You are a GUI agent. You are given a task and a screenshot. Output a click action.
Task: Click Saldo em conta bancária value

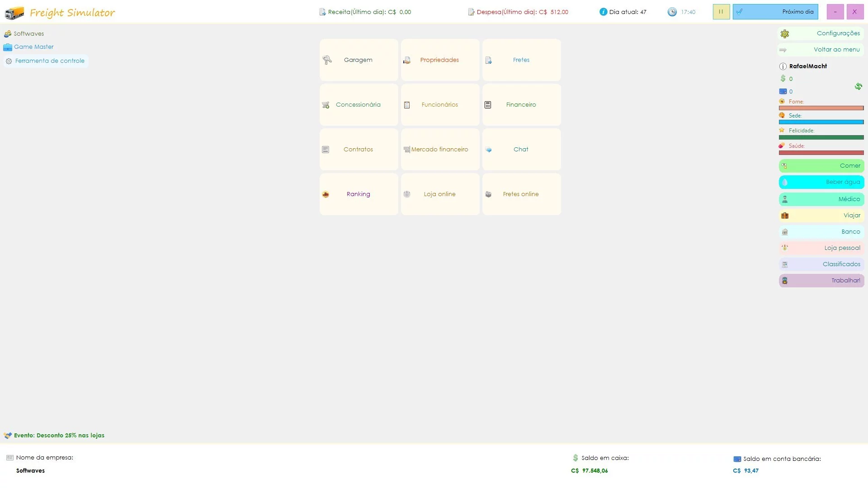tap(746, 471)
